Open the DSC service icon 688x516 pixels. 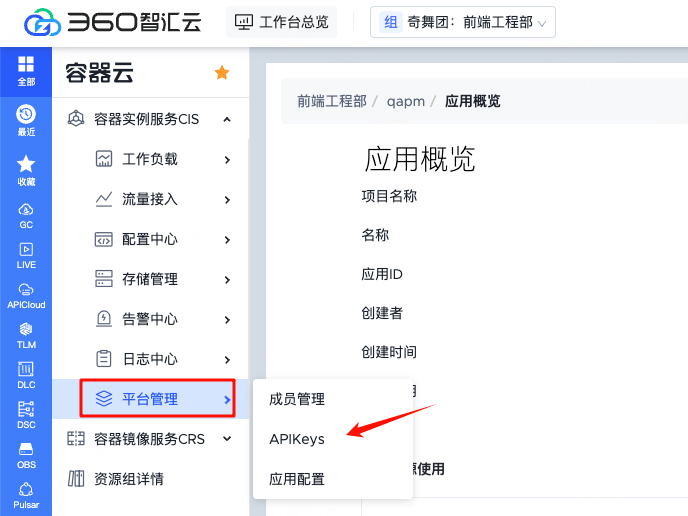pos(26,409)
